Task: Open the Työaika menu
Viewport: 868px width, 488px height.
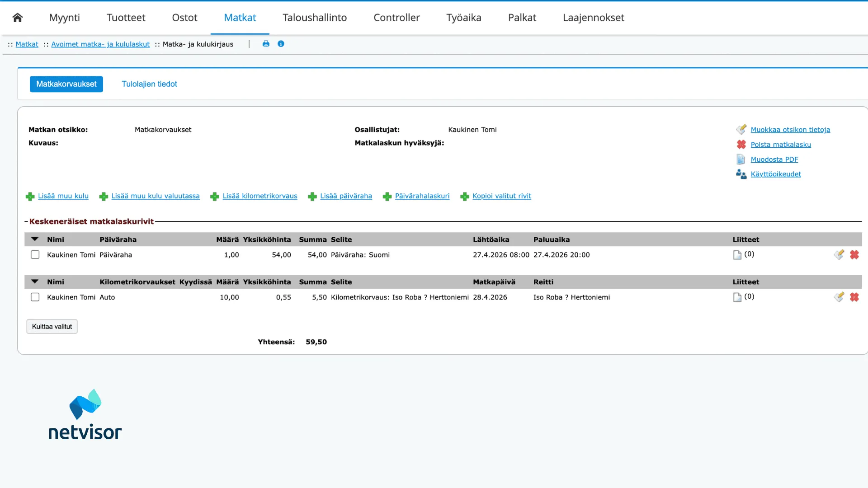Action: point(464,18)
